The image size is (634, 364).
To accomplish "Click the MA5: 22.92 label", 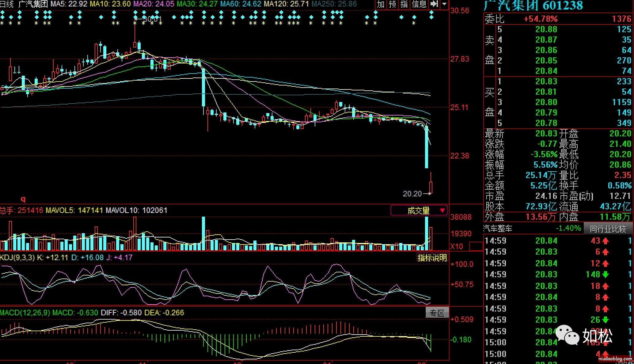I will tap(69, 4).
